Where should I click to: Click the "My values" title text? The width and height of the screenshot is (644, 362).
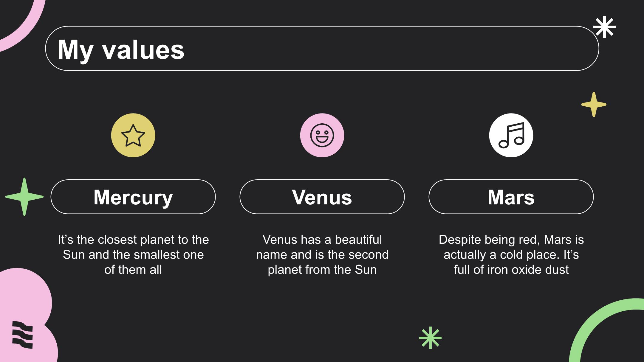[121, 49]
